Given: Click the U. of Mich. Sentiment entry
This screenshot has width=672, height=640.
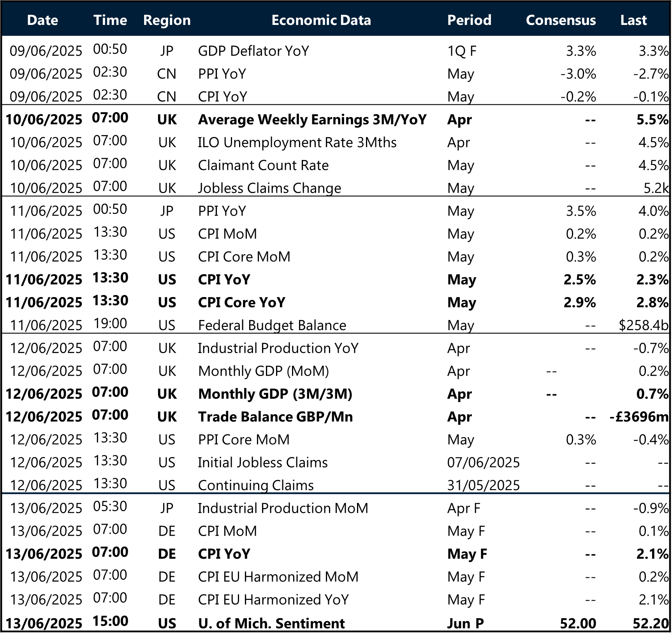Looking at the screenshot, I should point(271,623).
